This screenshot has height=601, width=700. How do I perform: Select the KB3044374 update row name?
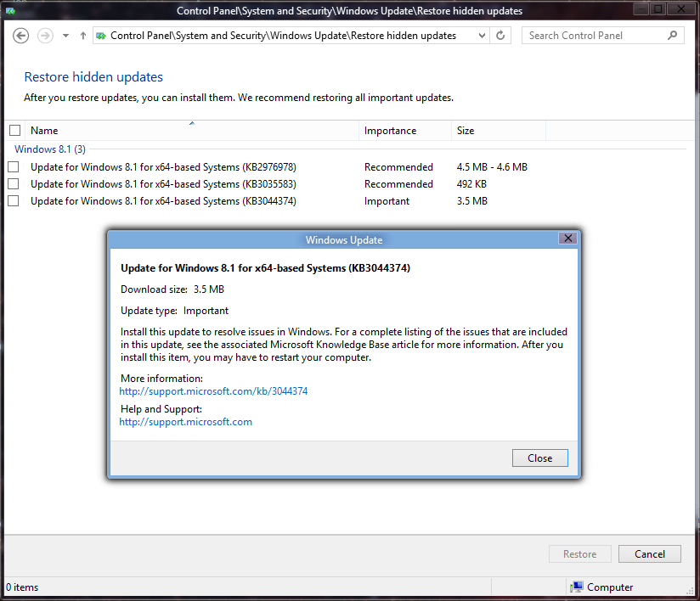[x=163, y=201]
